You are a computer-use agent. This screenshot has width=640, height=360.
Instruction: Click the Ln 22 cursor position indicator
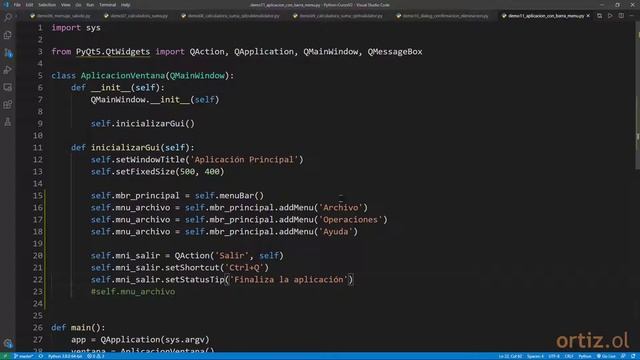click(x=510, y=356)
